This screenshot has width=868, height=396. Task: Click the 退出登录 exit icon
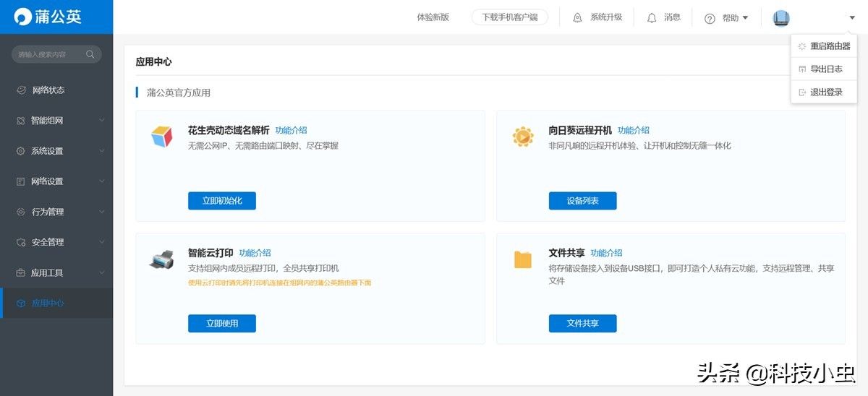pyautogui.click(x=801, y=92)
